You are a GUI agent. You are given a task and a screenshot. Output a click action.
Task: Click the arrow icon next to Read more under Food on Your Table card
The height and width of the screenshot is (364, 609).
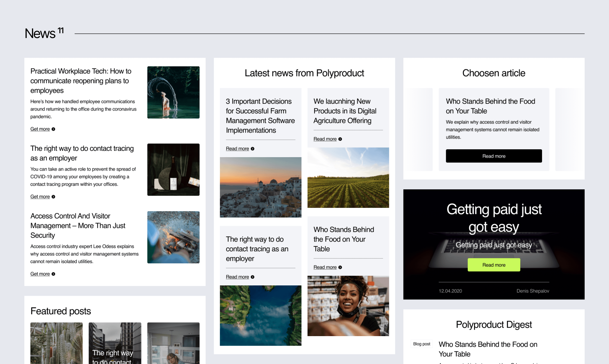click(340, 267)
